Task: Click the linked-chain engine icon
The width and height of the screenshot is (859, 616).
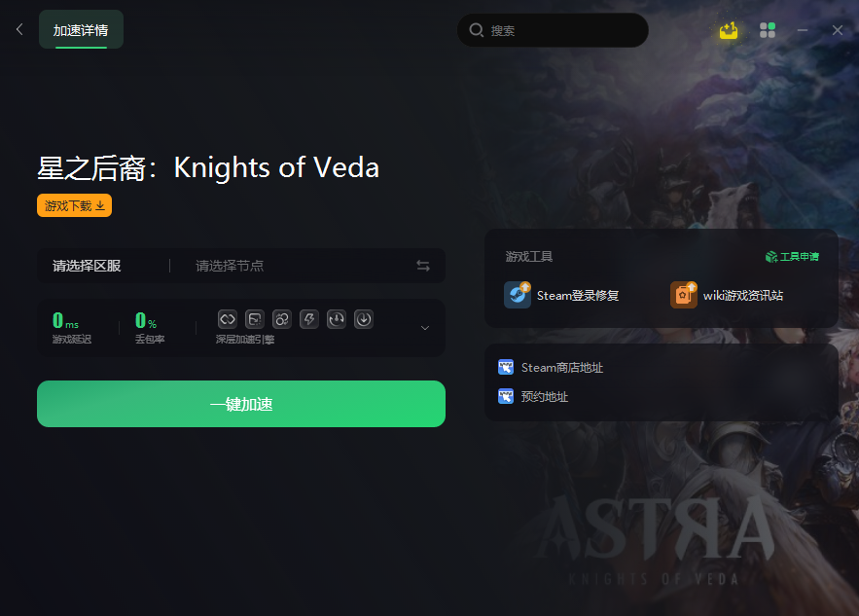Action: pyautogui.click(x=228, y=319)
